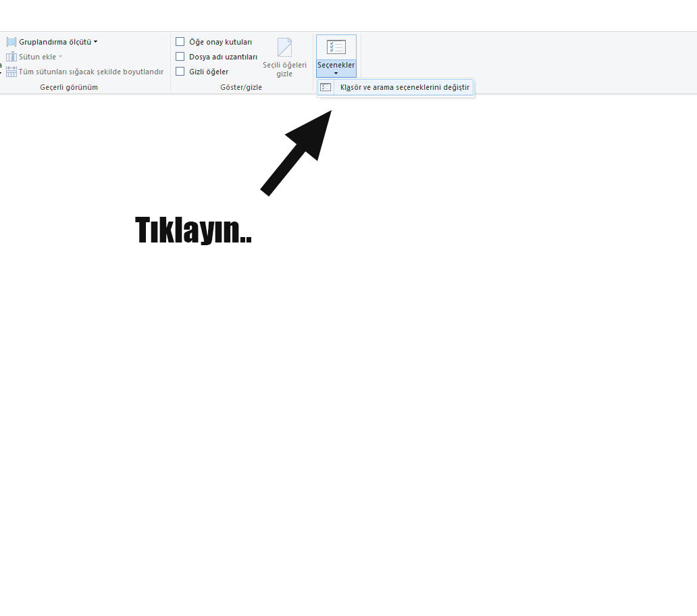697x616 pixels.
Task: Click the Seçili öğeleri gizle page icon
Action: click(x=284, y=48)
